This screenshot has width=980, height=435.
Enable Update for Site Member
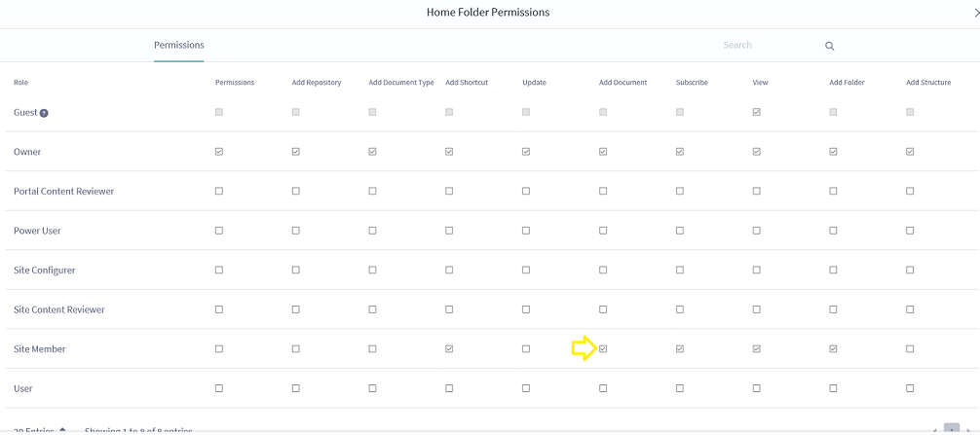(x=526, y=348)
